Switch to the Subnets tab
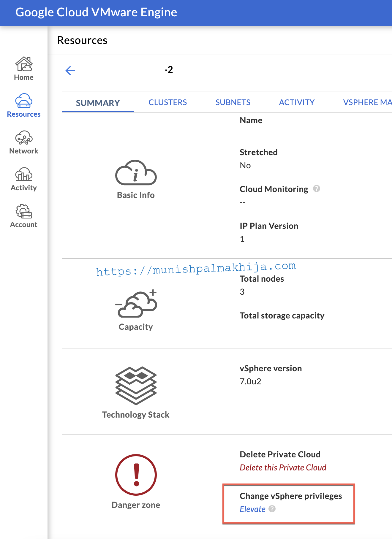Viewport: 392px width, 539px height. click(233, 102)
